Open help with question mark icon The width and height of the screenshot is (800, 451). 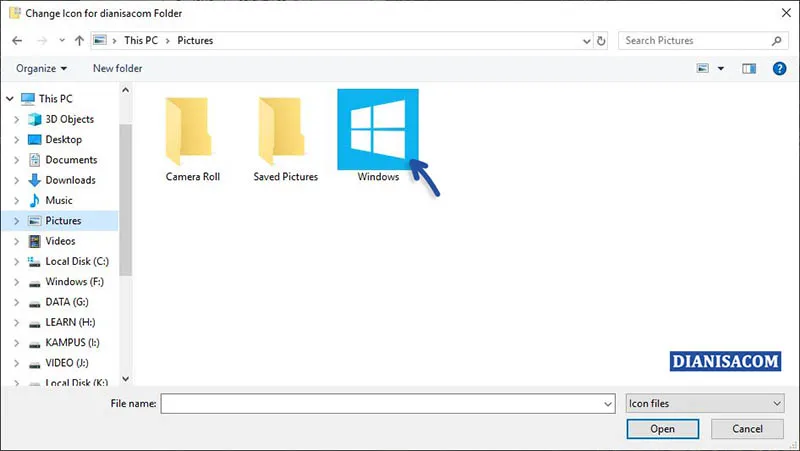pyautogui.click(x=779, y=68)
